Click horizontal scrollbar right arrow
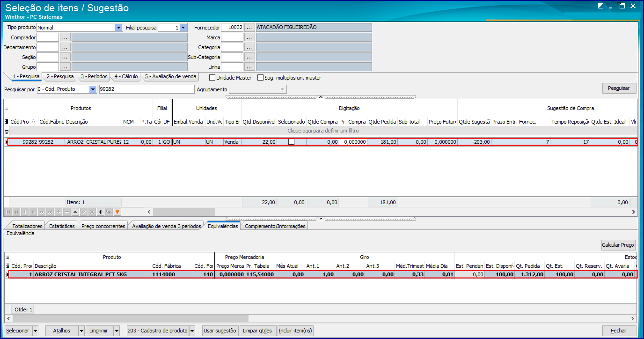 click(634, 212)
